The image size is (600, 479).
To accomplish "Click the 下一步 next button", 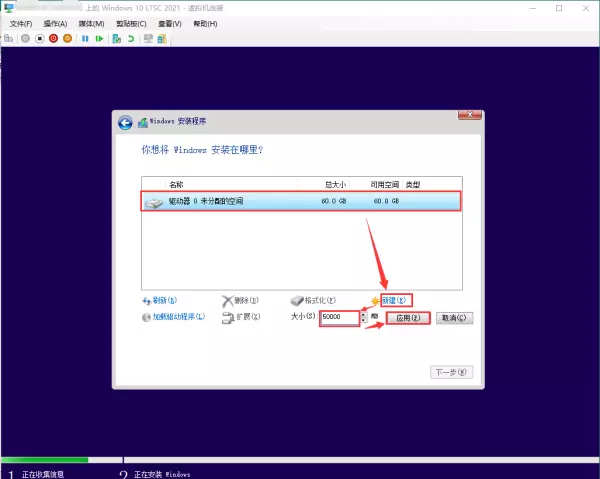I will [451, 372].
